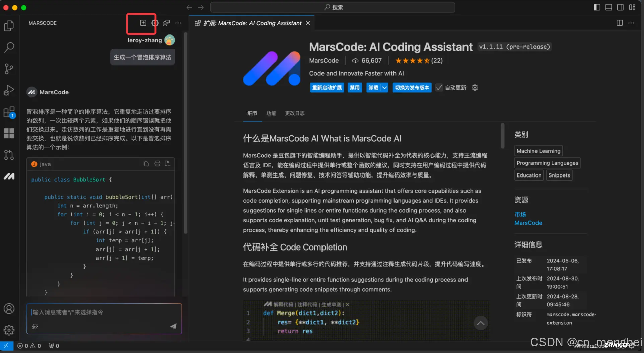Open the MarsCode resource link
The image size is (644, 353).
(528, 223)
